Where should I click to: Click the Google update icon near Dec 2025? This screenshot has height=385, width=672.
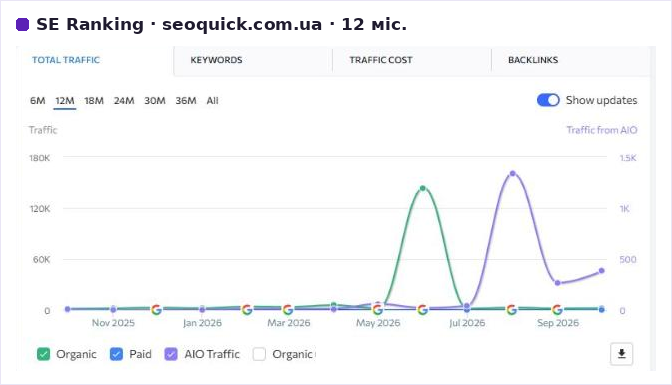click(156, 309)
